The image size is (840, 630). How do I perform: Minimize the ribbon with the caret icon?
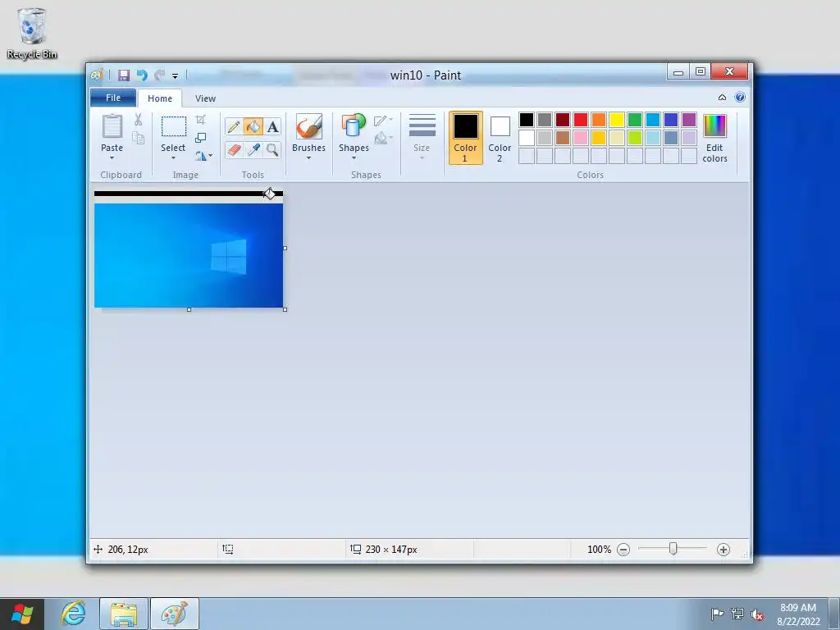(x=722, y=97)
